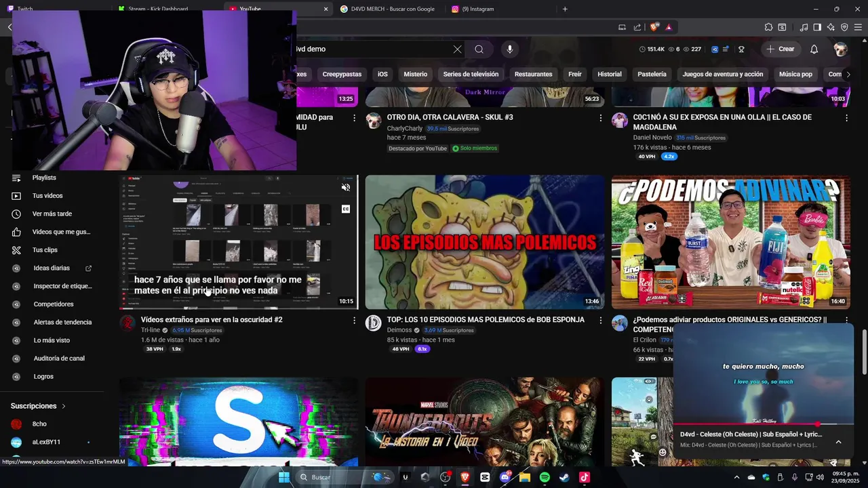Open Spotify from the taskbar
868x488 pixels.
pos(545,477)
